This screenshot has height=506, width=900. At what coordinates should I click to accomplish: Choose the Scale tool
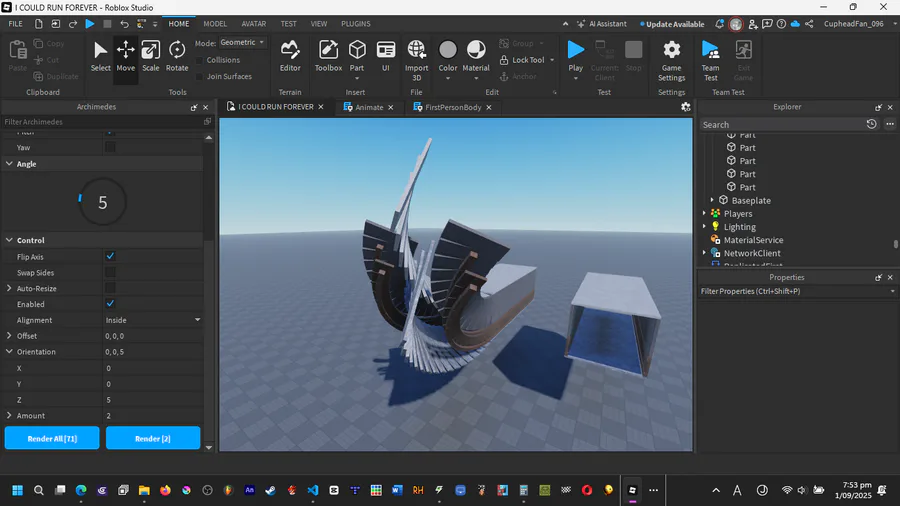click(150, 56)
